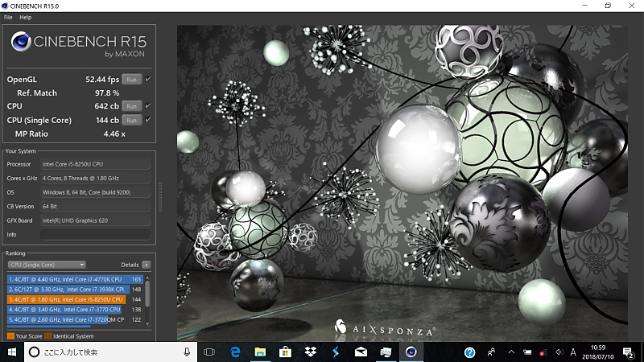Image resolution: width=644 pixels, height=362 pixels.
Task: Run the CPU benchmark
Action: click(131, 106)
